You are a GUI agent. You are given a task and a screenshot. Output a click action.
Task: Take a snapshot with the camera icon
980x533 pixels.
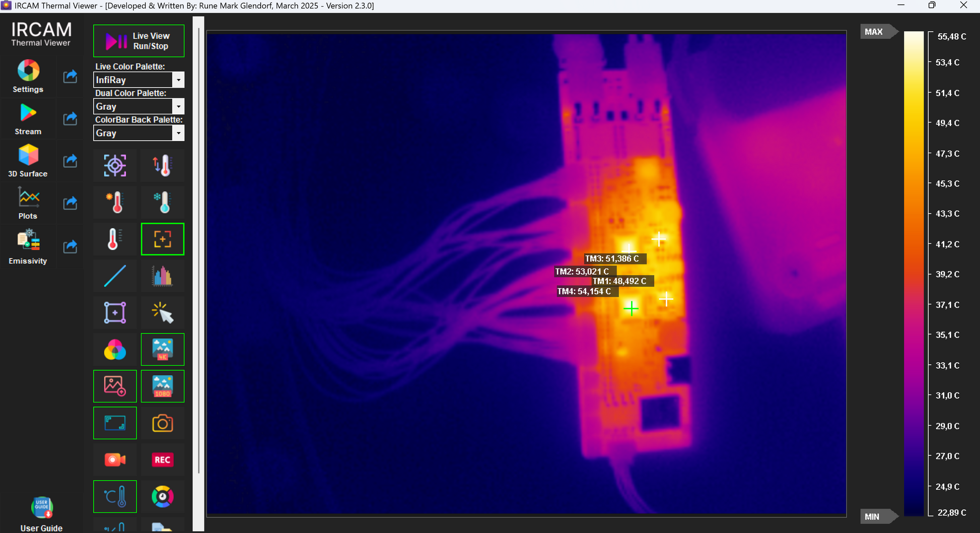(163, 423)
